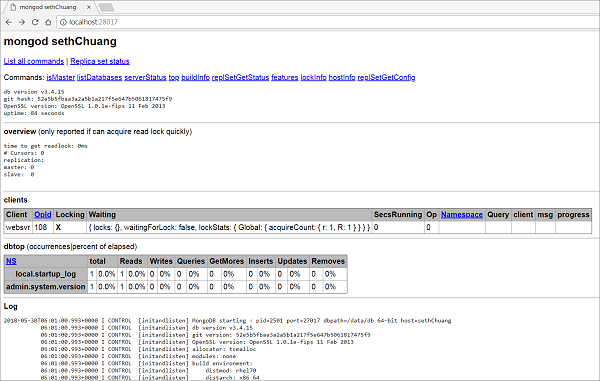Select local.startup_log row name
This screenshot has height=381, width=600.
(x=46, y=274)
